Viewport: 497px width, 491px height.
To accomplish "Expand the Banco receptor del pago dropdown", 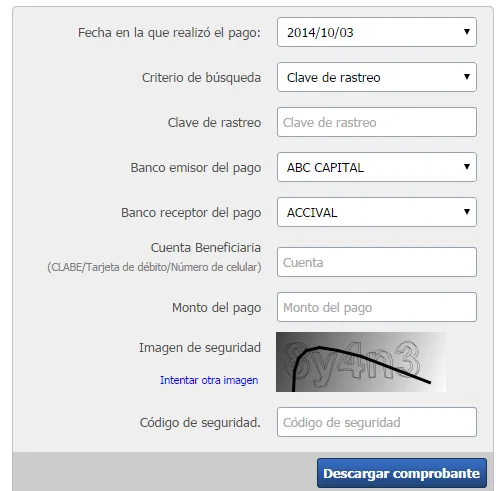I will [377, 212].
